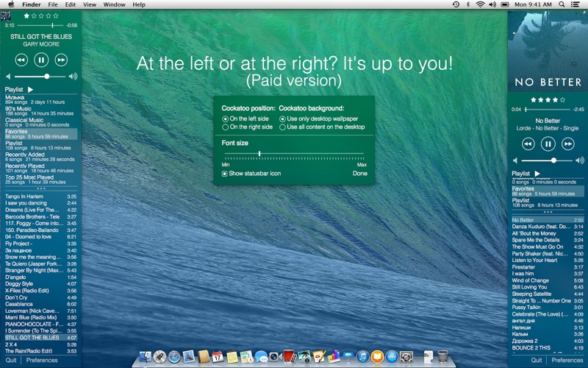588x368 pixels.
Task: Open iBooks from the dock
Action: coord(377,356)
